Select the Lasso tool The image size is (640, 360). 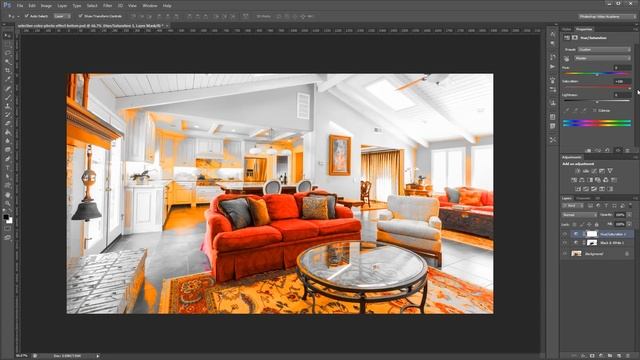click(x=8, y=53)
